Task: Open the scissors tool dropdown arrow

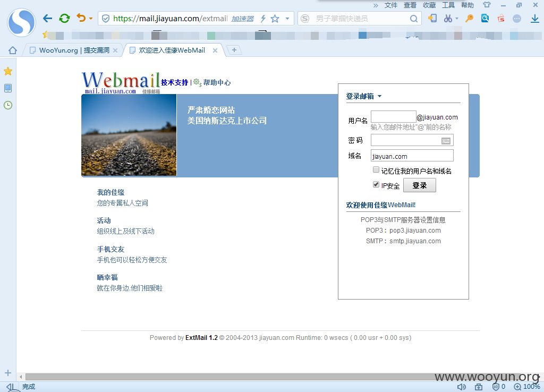Action: coord(457,19)
